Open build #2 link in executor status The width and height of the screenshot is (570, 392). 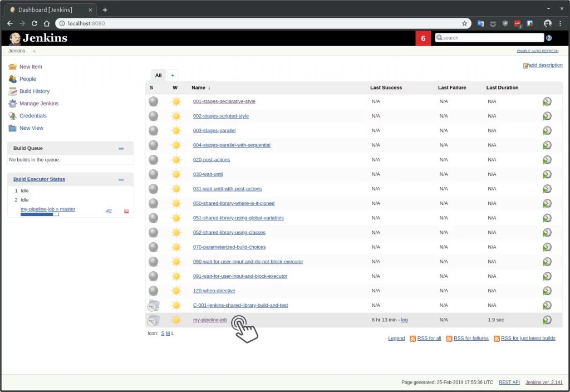[x=109, y=211]
